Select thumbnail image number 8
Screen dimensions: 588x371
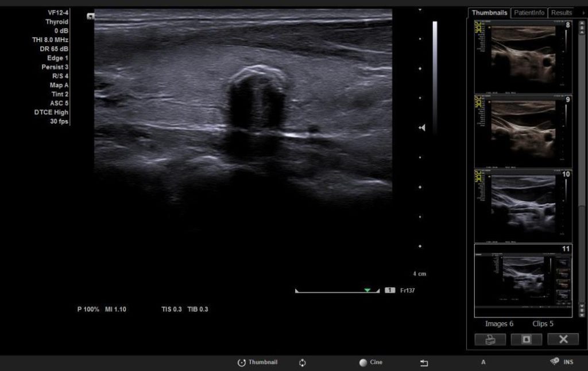pyautogui.click(x=523, y=56)
